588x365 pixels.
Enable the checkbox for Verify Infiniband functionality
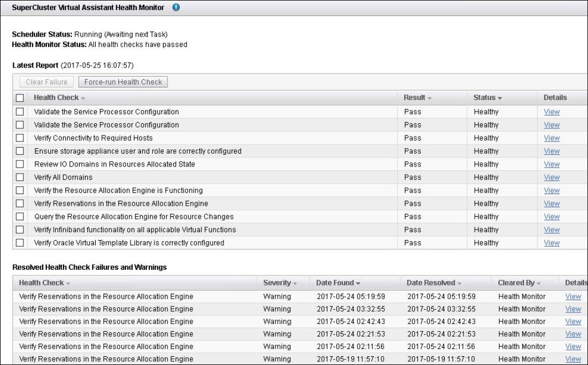point(20,230)
